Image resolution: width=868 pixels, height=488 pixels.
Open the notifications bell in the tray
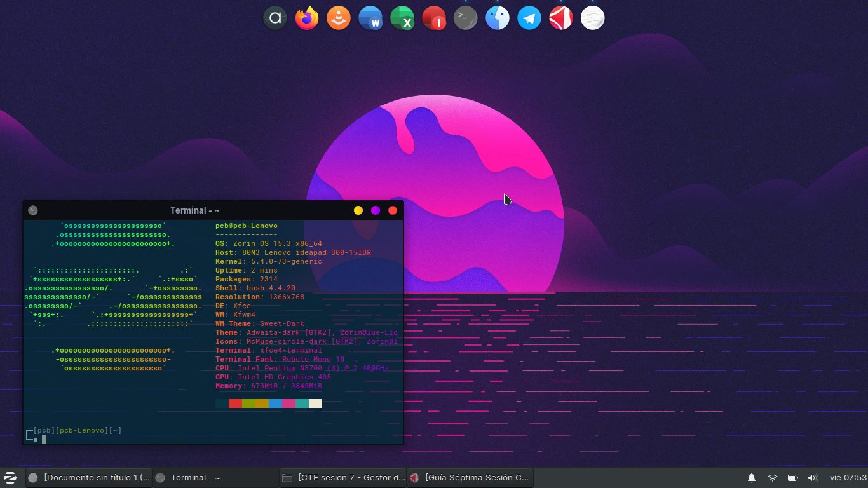click(x=752, y=478)
